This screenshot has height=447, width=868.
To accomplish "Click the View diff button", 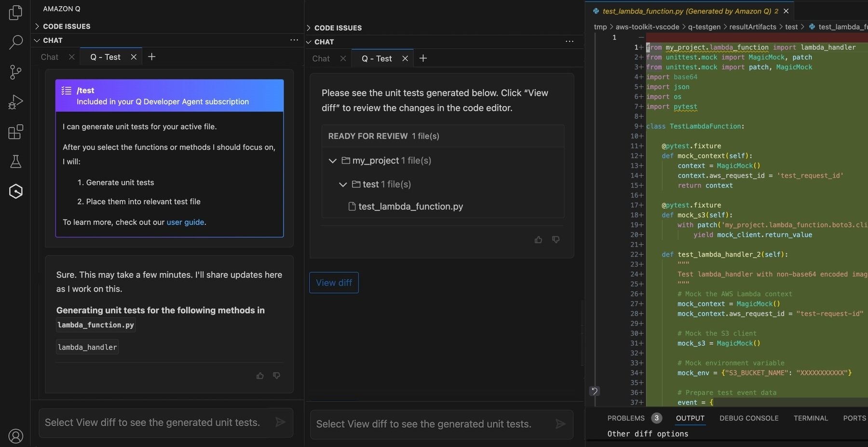I will pyautogui.click(x=333, y=283).
